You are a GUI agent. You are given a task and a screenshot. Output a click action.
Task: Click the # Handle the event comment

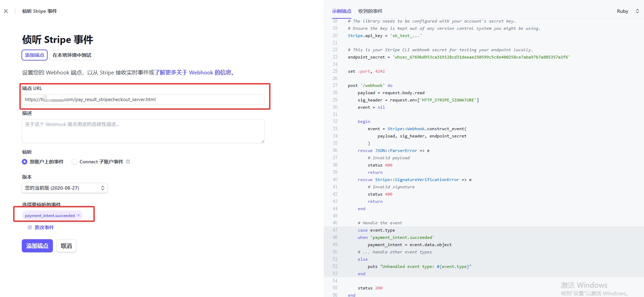(380, 223)
